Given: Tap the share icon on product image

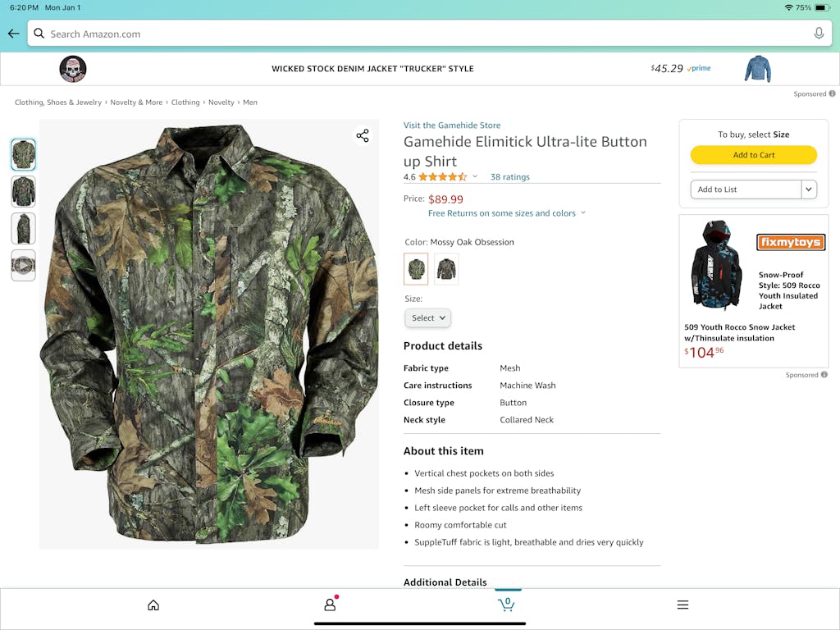Looking at the screenshot, I should click(363, 136).
